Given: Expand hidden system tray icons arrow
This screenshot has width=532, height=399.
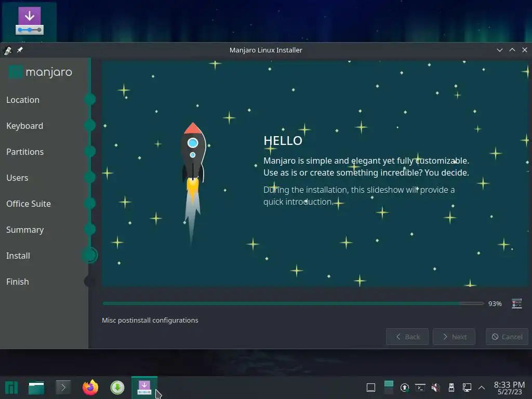Looking at the screenshot, I should pos(482,388).
